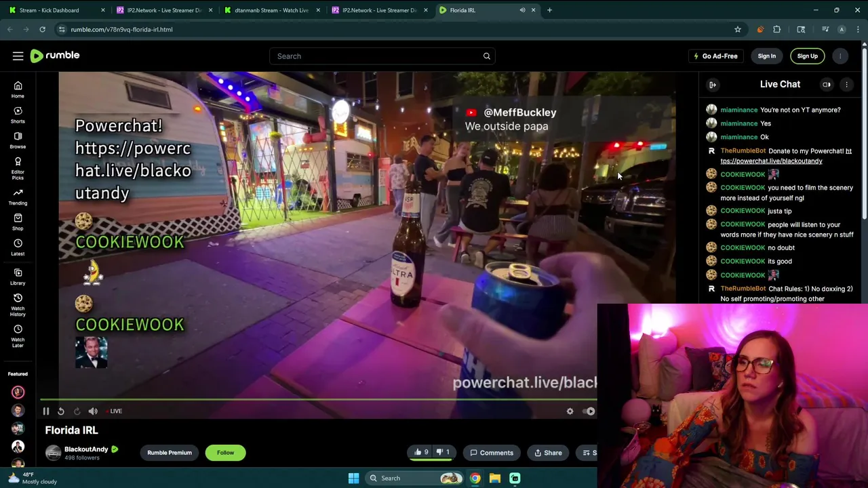Dislike the video with thumbs down

[x=443, y=452]
